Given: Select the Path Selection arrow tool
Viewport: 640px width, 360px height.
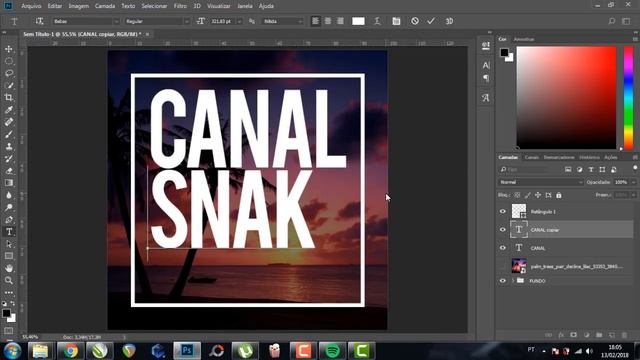Looking at the screenshot, I should tap(9, 244).
